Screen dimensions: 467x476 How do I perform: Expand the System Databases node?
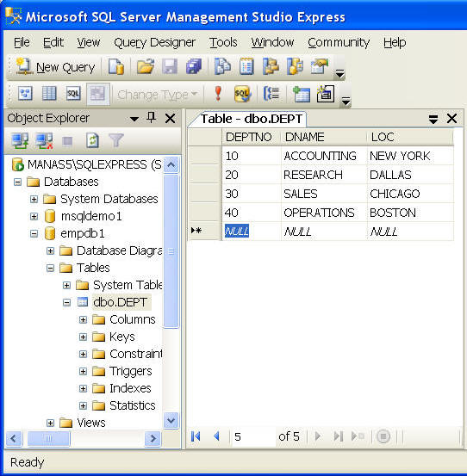34,199
